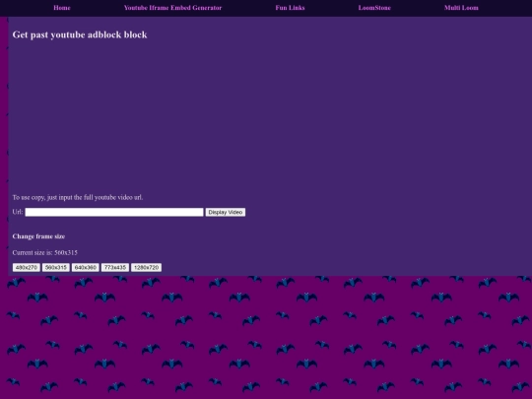The height and width of the screenshot is (399, 532).
Task: Click the Display Video button
Action: coord(226,212)
